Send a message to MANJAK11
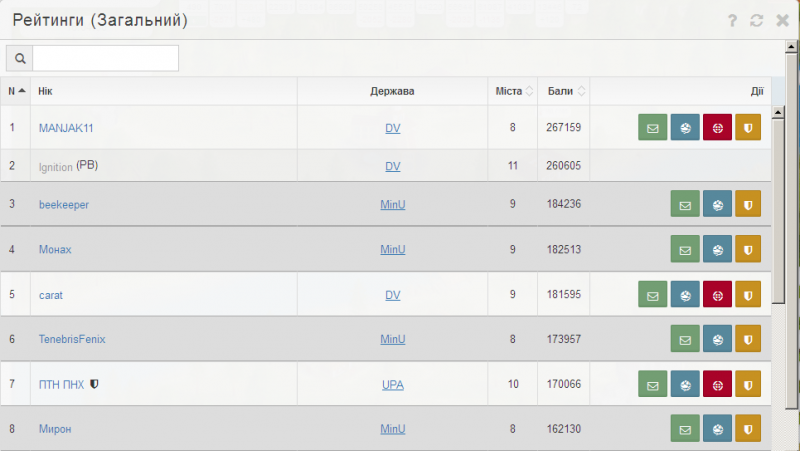 click(653, 128)
